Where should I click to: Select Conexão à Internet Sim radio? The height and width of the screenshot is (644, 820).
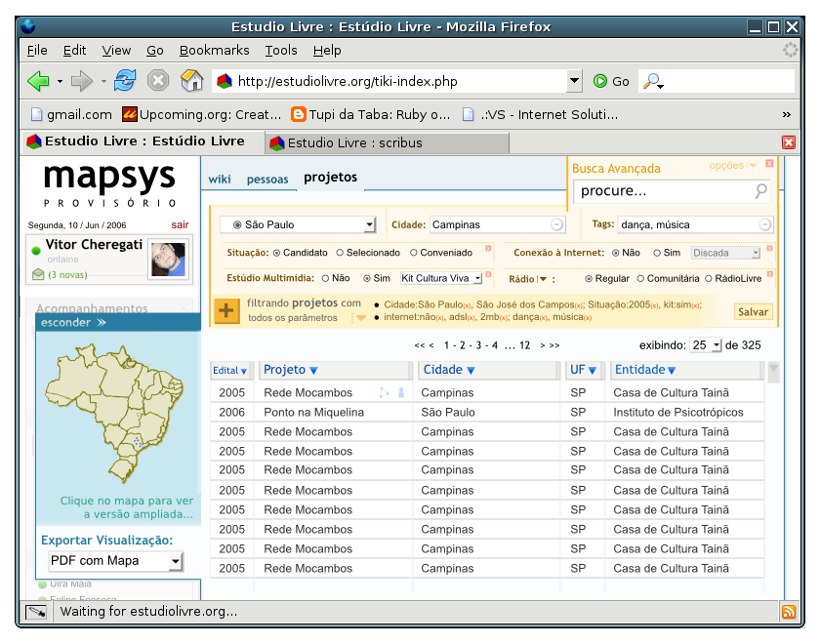tap(657, 253)
